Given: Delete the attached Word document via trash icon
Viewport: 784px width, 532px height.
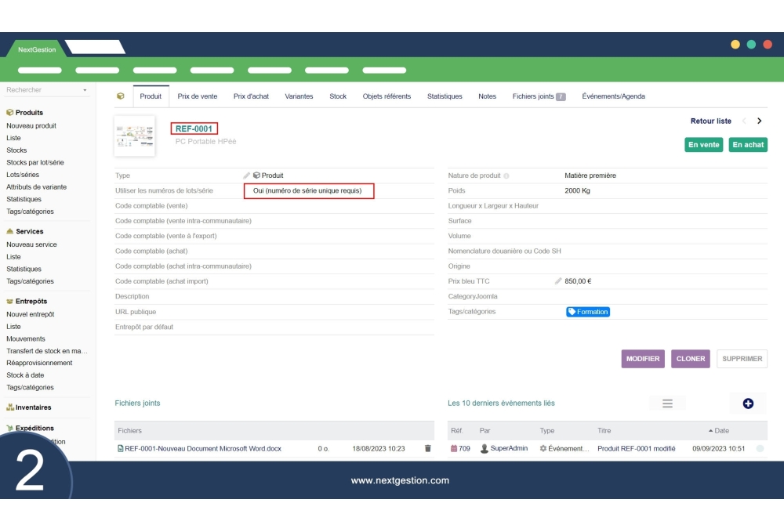Looking at the screenshot, I should point(427,448).
